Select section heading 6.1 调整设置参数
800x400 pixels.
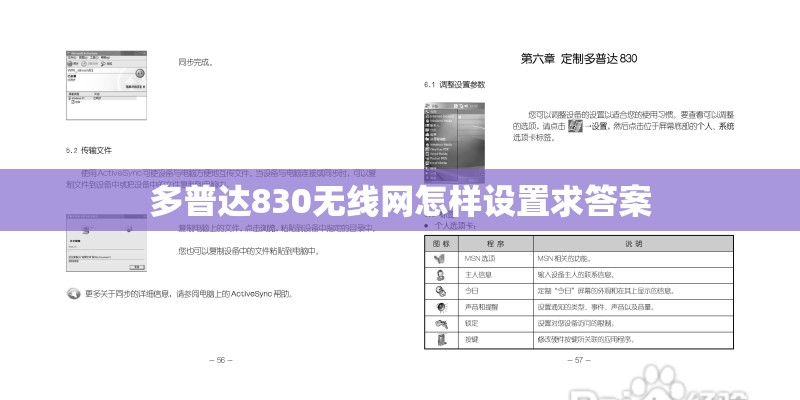(x=454, y=85)
